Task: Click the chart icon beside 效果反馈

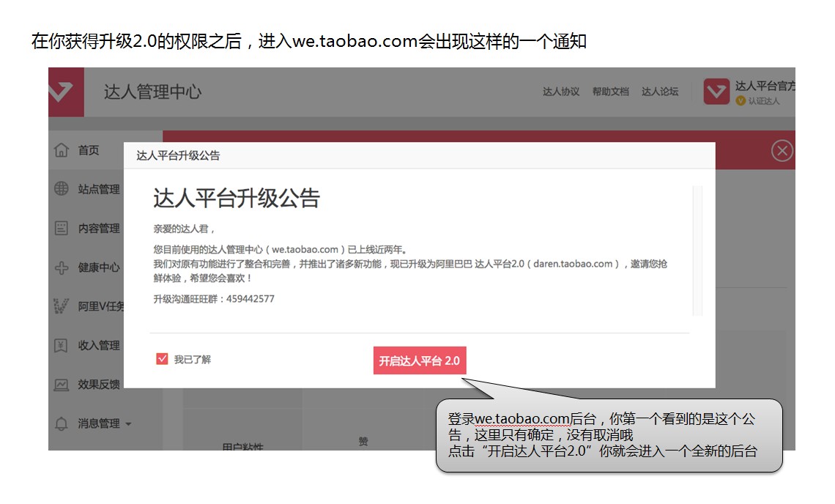Action: pyautogui.click(x=62, y=384)
